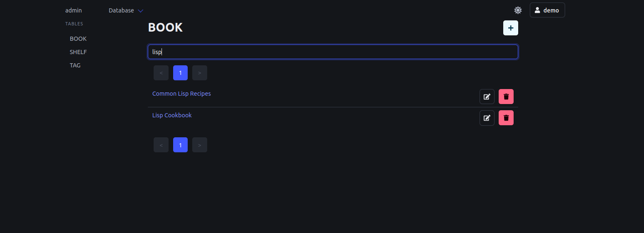Edit the Lisp Cookbook record

tap(487, 118)
